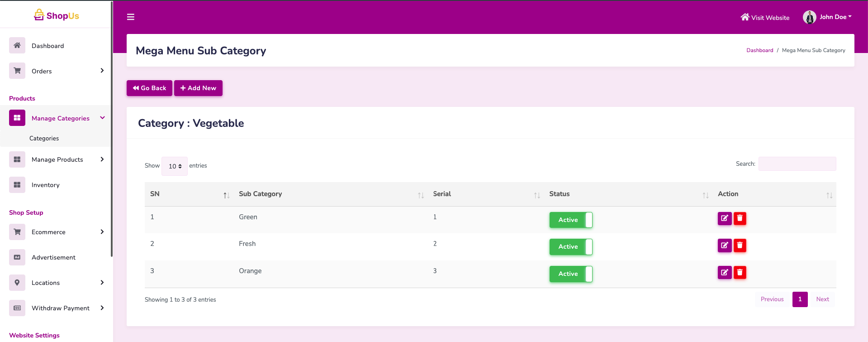868x342 pixels.
Task: Click the Dashboard home icon in sidebar
Action: tap(17, 45)
